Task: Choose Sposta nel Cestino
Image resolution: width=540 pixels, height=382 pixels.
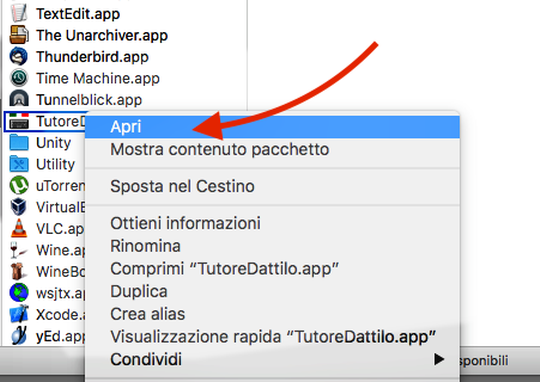Action: point(272,186)
